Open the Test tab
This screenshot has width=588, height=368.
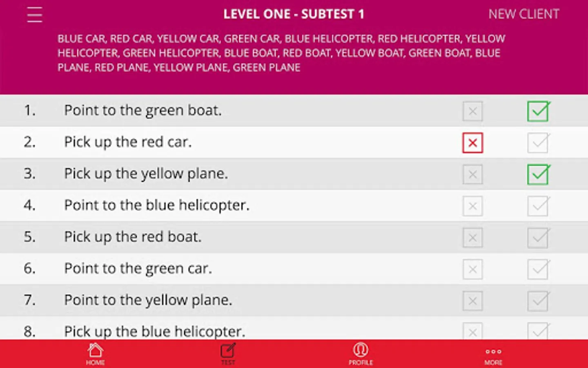pyautogui.click(x=228, y=354)
